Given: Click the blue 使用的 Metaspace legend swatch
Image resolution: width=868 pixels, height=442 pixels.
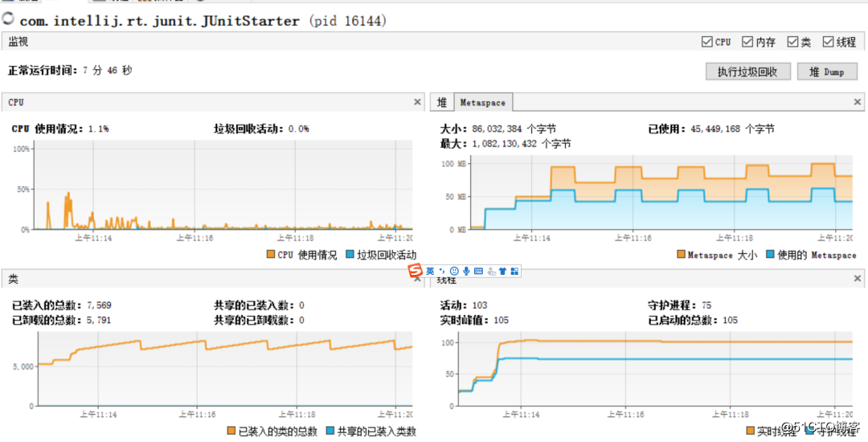Looking at the screenshot, I should (x=771, y=255).
